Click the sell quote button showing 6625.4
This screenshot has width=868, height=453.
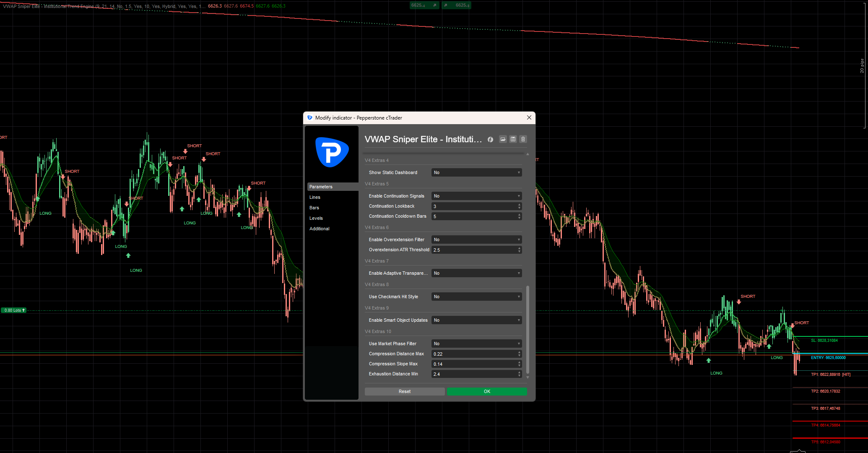point(424,5)
